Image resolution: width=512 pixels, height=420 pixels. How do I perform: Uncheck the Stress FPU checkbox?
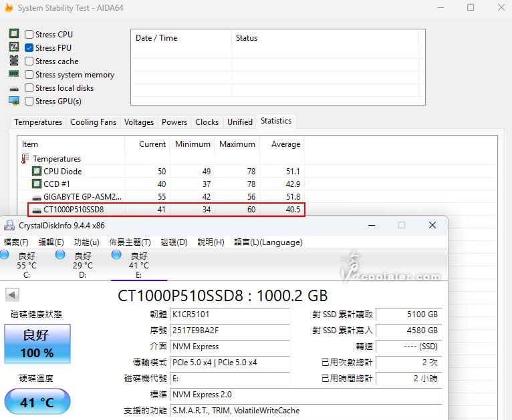[29, 47]
